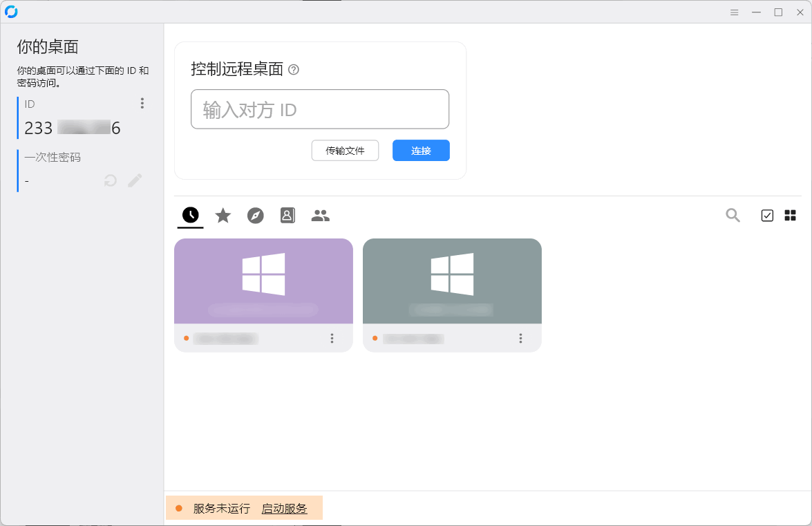Click the 传输文件 button
The image size is (812, 526).
pyautogui.click(x=345, y=151)
